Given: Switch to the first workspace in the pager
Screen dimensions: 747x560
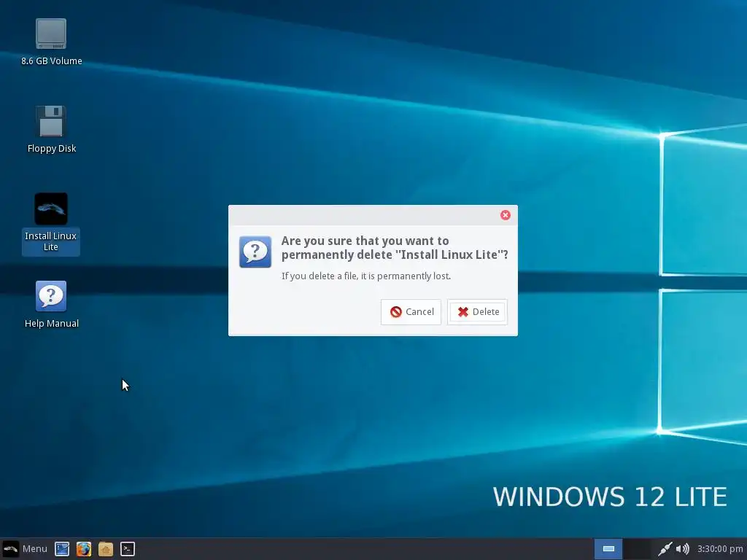Looking at the screenshot, I should tap(608, 549).
